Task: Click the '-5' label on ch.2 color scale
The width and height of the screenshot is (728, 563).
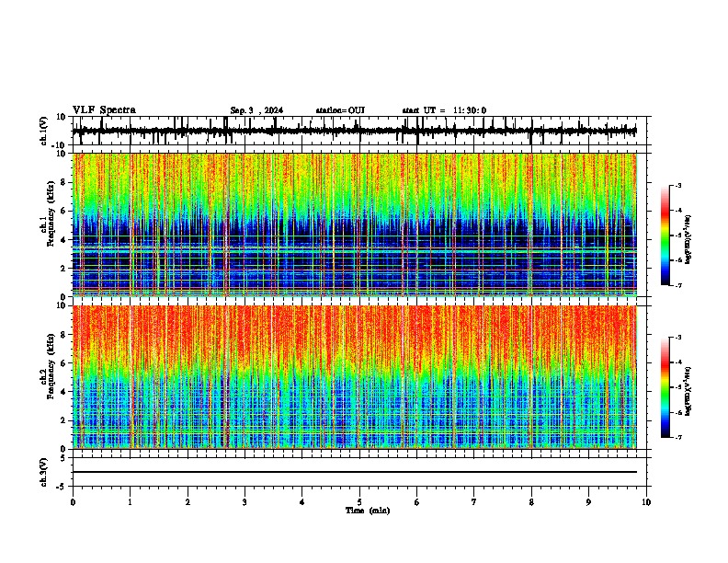Action: [678, 387]
